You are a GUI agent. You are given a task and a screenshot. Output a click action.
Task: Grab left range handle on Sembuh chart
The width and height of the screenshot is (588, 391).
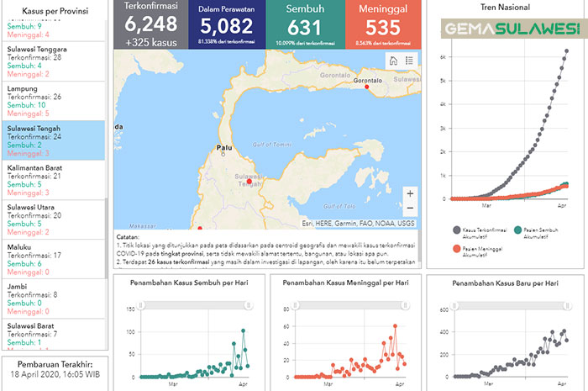click(x=141, y=304)
